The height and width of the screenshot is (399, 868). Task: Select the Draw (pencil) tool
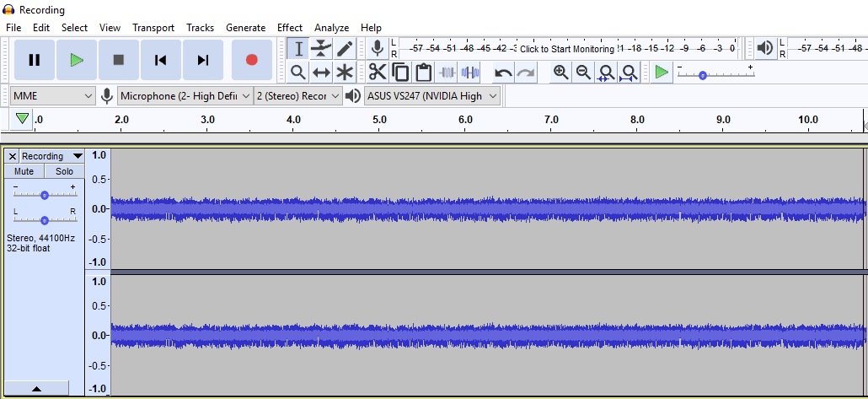pos(345,49)
